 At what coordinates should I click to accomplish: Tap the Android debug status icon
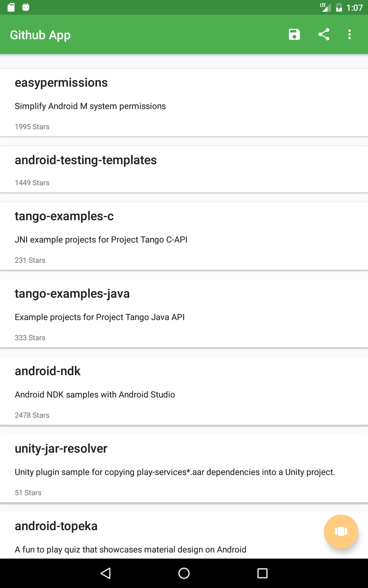click(x=26, y=7)
